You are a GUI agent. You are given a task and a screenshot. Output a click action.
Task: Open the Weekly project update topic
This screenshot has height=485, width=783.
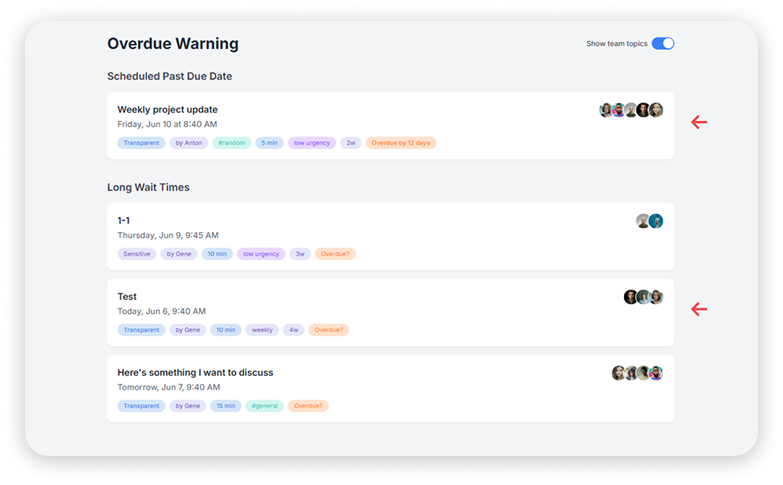click(x=167, y=110)
